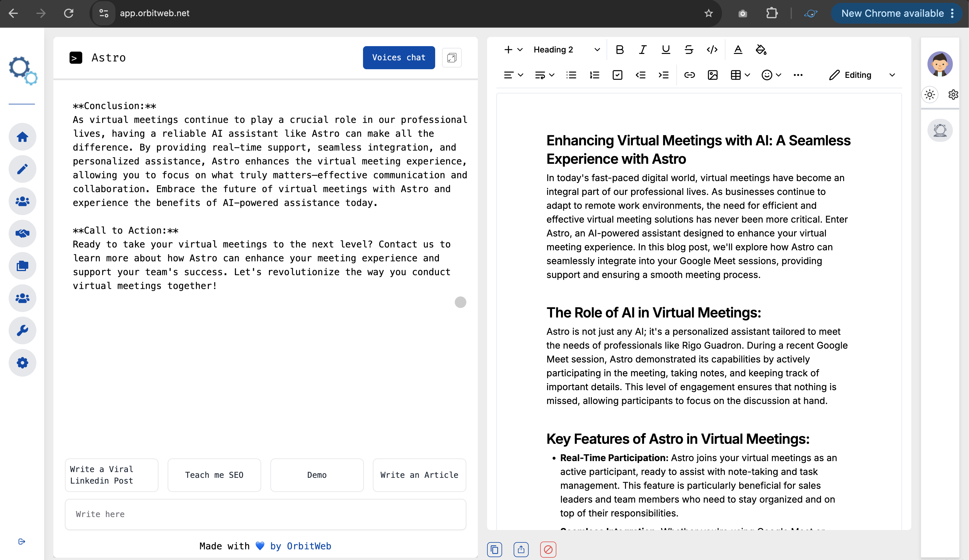
Task: Open the gear settings icon in left sidebar
Action: coord(22,363)
